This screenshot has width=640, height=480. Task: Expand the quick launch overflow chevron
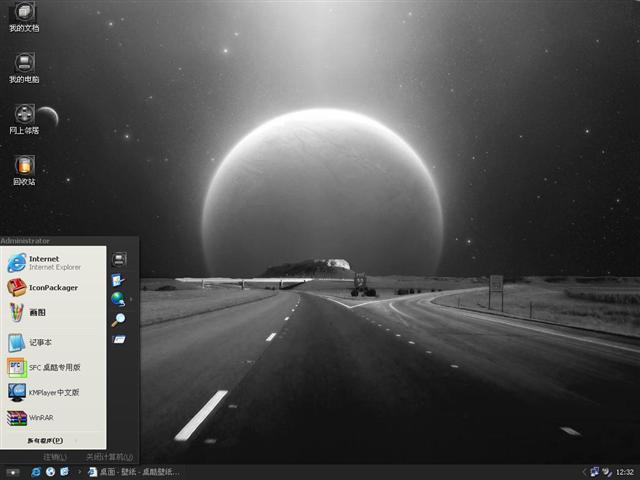[x=80, y=472]
